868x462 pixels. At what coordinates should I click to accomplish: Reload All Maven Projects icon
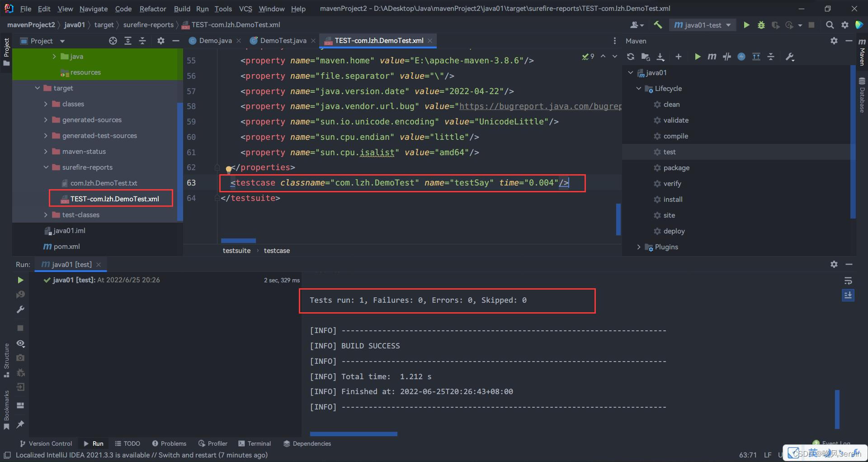click(x=631, y=57)
